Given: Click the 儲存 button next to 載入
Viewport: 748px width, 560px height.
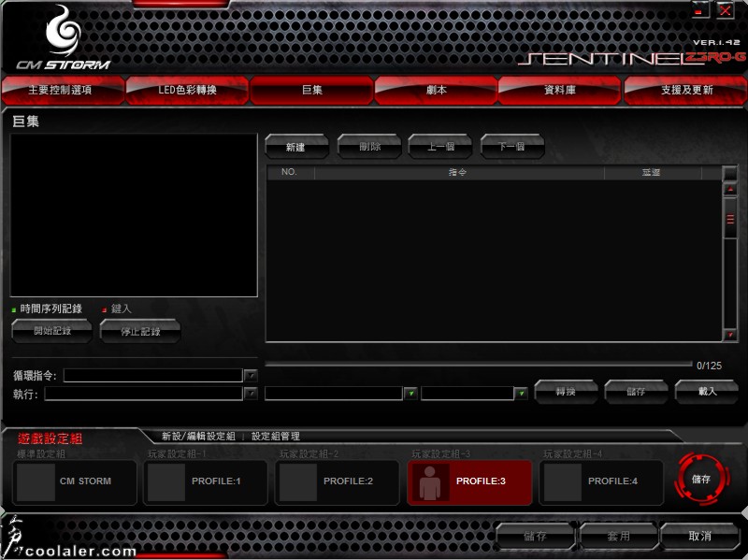Looking at the screenshot, I should [x=636, y=392].
